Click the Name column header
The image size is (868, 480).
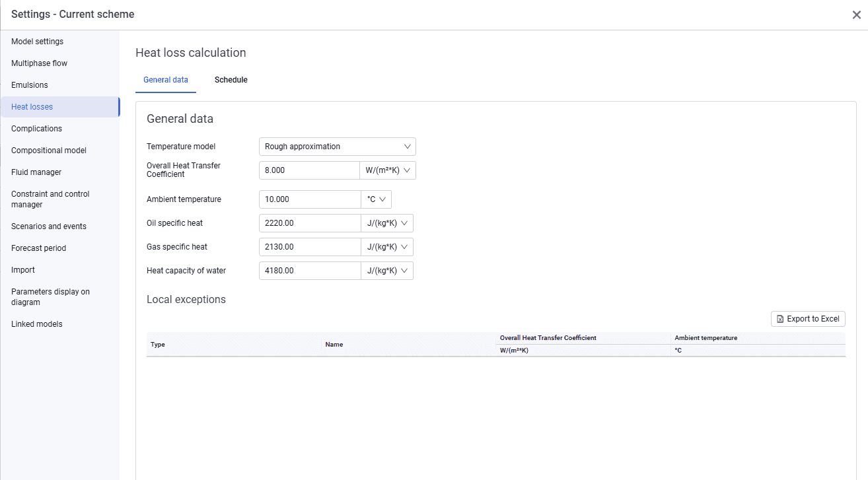click(x=409, y=345)
